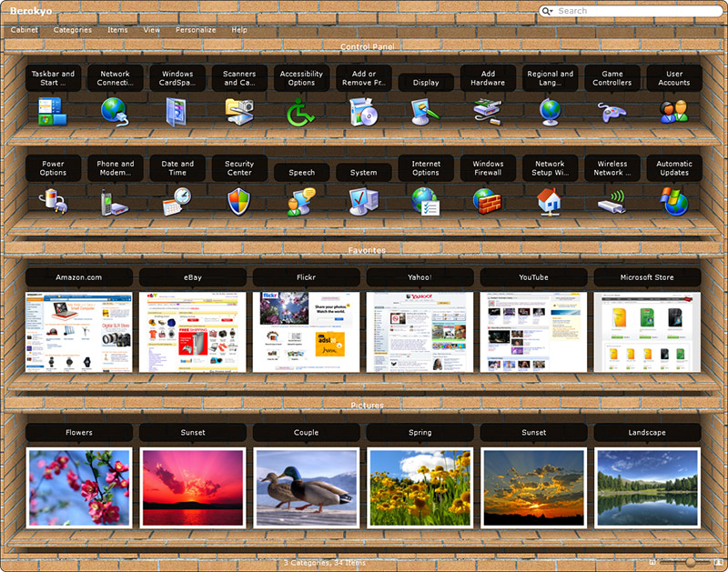Select the Control Panel category header
728x572 pixels.
pos(367,46)
